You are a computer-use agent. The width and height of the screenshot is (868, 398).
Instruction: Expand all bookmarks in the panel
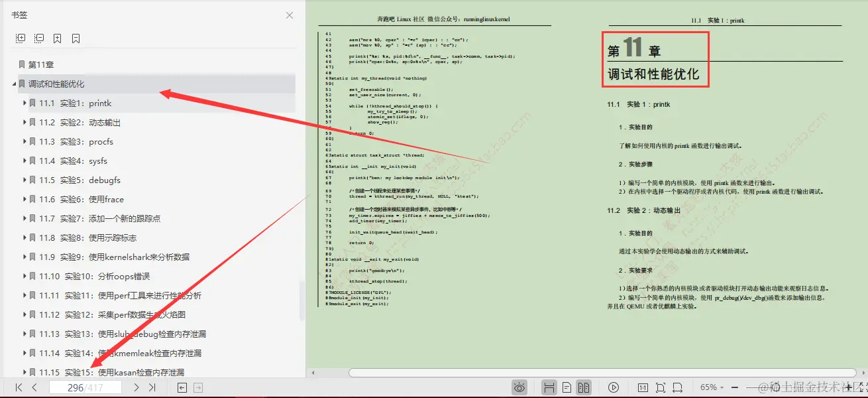21,38
